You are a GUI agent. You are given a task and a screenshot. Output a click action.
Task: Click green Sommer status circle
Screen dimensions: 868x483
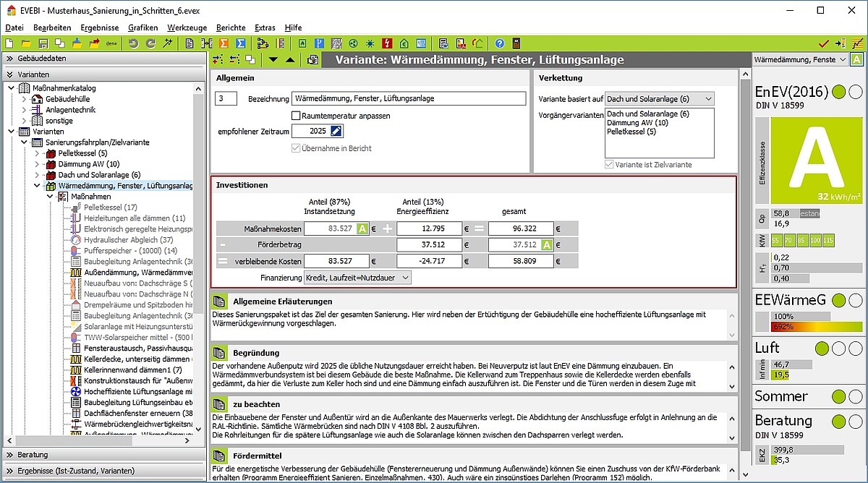pos(838,396)
